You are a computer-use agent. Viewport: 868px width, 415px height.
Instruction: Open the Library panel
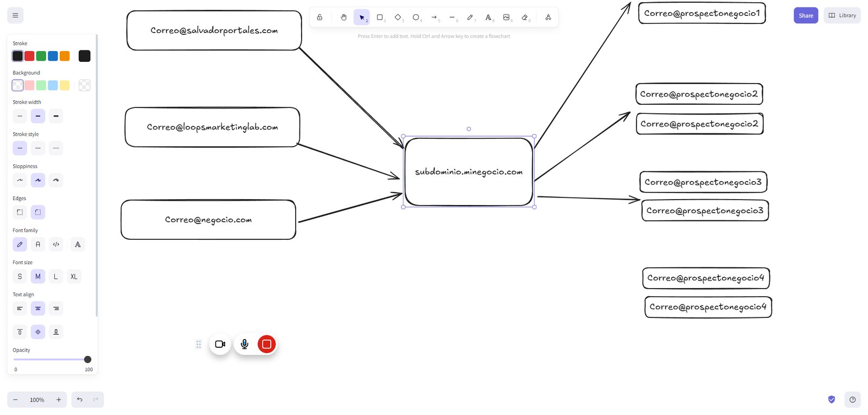point(842,15)
